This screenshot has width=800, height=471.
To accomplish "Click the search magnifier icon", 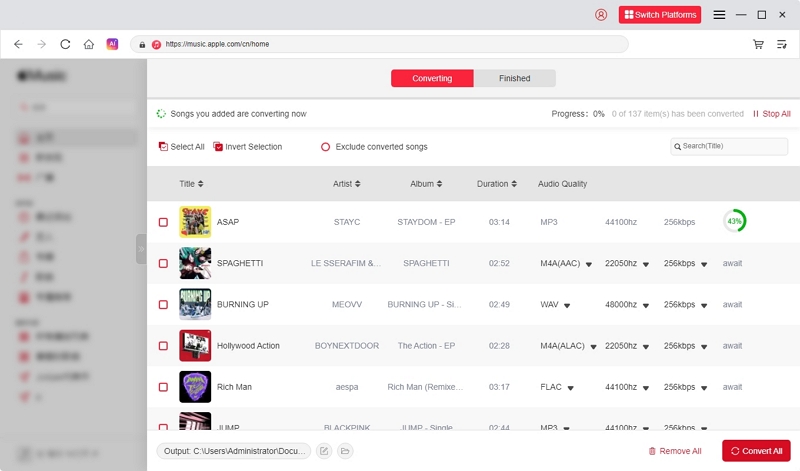I will (x=678, y=146).
